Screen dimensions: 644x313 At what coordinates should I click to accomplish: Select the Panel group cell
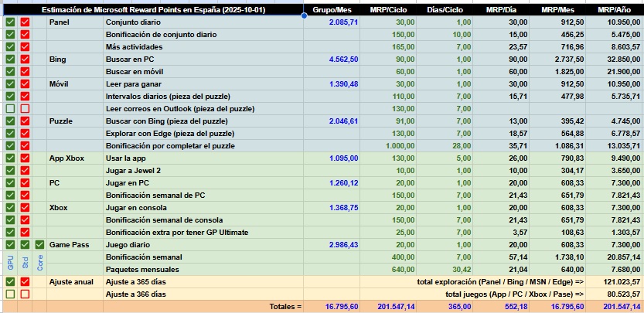[x=75, y=22]
